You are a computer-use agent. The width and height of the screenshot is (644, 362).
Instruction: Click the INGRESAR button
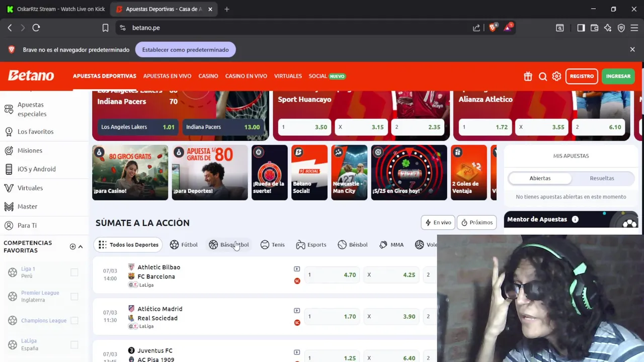click(618, 76)
